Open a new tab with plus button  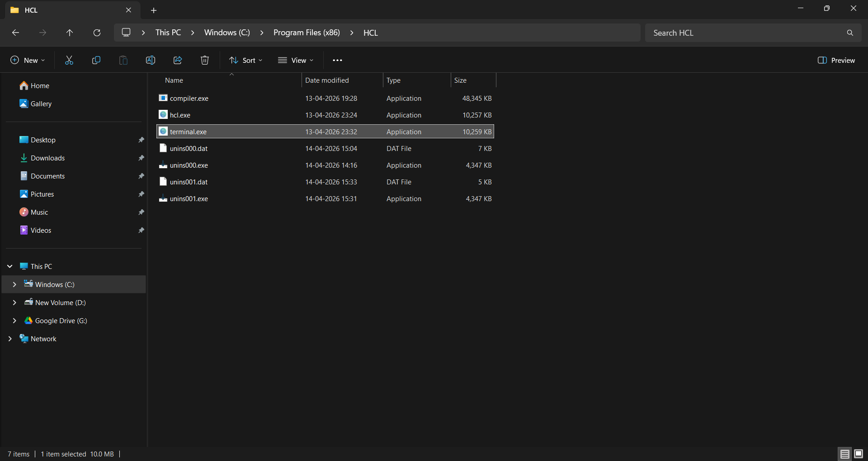[154, 10]
